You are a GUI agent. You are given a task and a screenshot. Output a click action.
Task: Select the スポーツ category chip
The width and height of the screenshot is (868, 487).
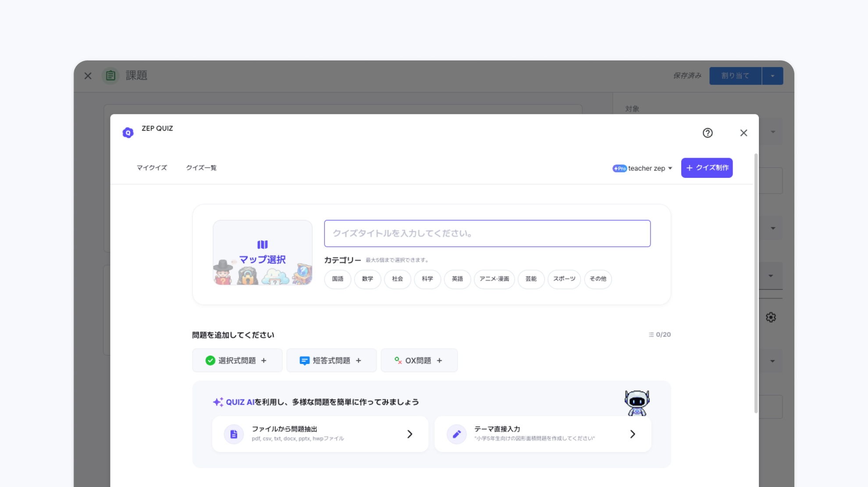click(564, 279)
